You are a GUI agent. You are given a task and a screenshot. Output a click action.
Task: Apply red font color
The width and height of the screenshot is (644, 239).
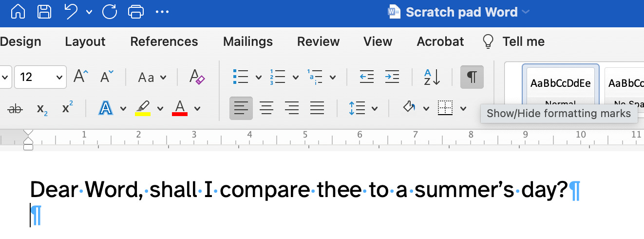click(180, 108)
